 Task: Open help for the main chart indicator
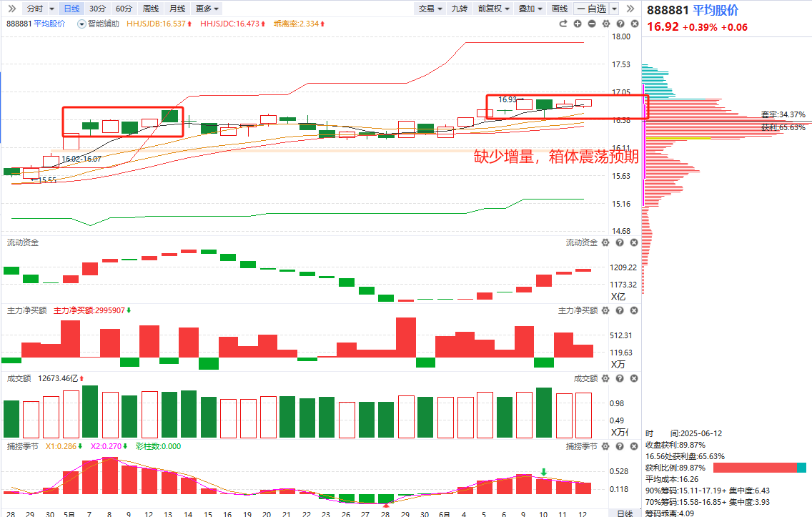tap(620, 24)
